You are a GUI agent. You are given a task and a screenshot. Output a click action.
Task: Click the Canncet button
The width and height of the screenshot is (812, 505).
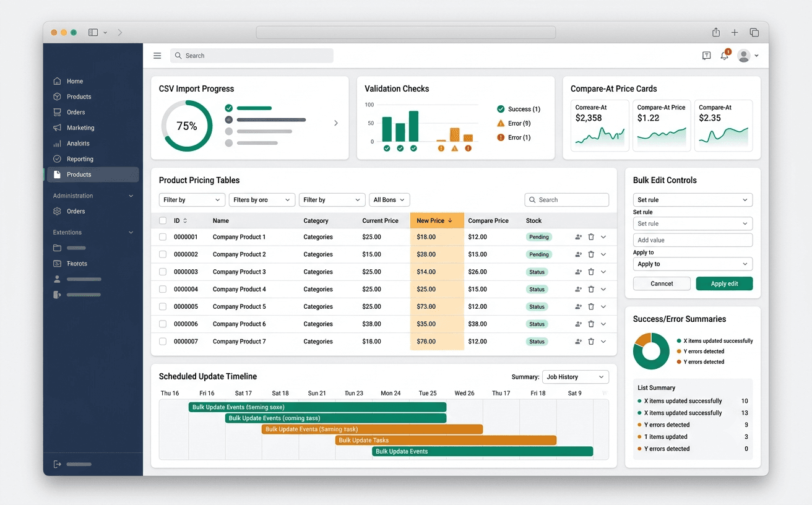click(662, 283)
